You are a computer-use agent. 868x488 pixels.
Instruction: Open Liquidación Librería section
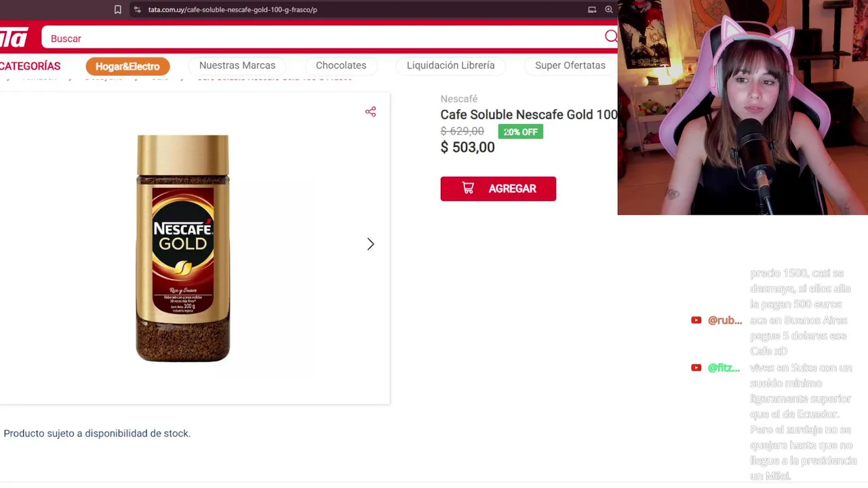point(450,65)
